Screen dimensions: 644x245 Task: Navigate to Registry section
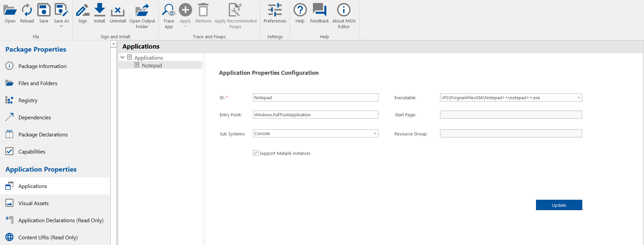28,100
